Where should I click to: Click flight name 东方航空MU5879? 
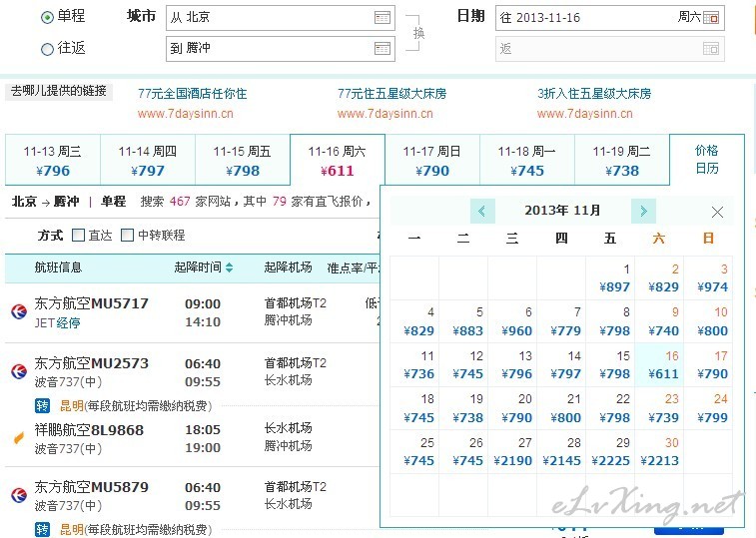pyautogui.click(x=92, y=487)
